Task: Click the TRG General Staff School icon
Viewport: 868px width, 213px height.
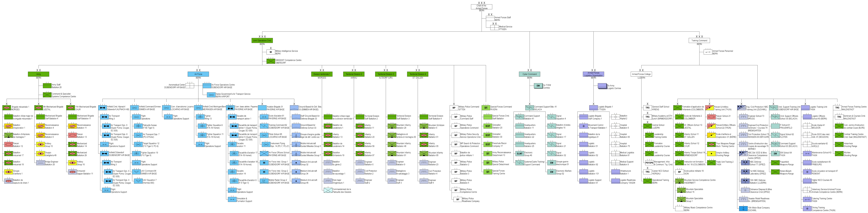Action: pyautogui.click(x=647, y=108)
